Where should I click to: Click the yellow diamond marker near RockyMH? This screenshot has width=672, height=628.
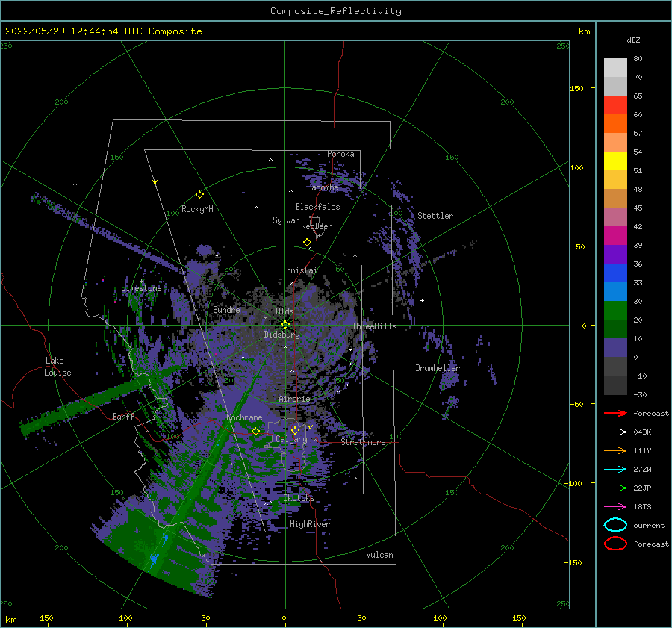pos(199,195)
